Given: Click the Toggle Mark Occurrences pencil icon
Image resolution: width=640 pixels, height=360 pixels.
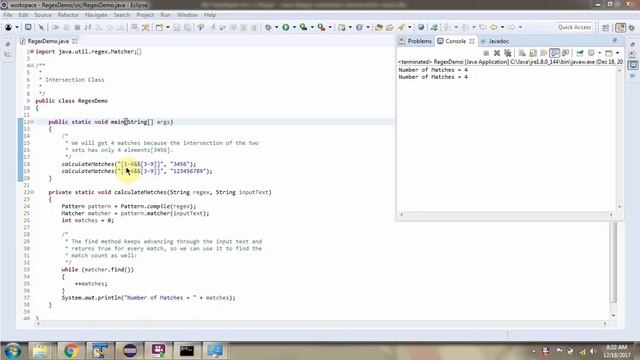Looking at the screenshot, I should point(146,27).
